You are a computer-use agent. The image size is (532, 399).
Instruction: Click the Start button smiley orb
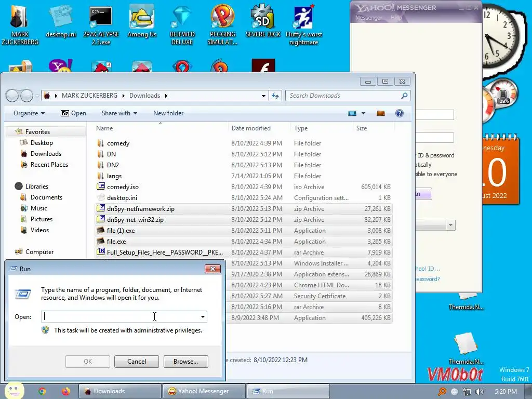coord(14,391)
